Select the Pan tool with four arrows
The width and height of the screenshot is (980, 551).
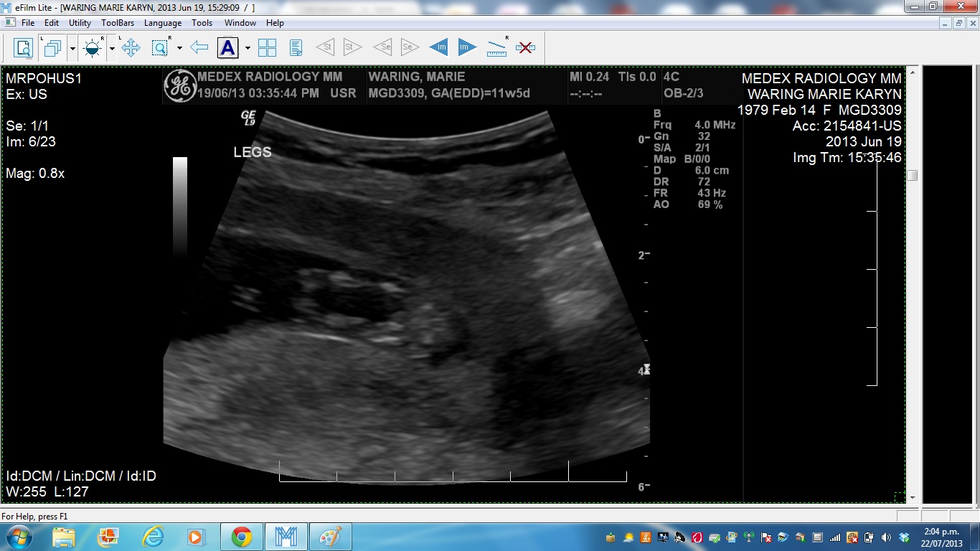pyautogui.click(x=131, y=48)
